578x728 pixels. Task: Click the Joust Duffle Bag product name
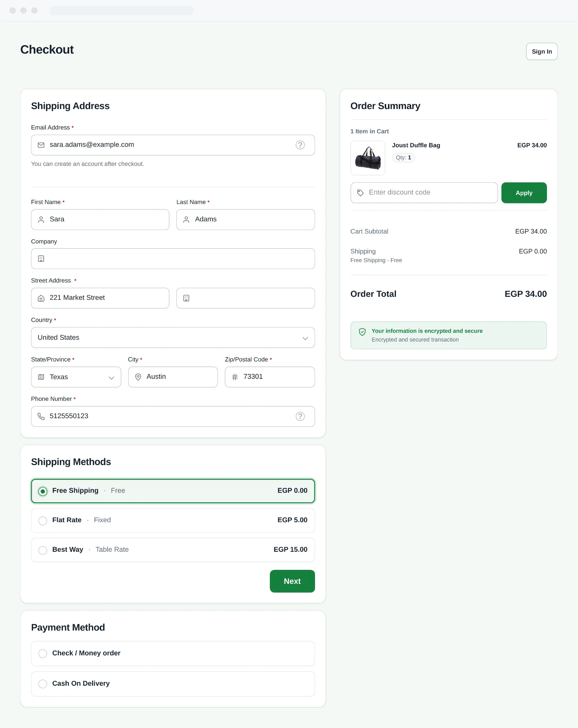click(416, 145)
